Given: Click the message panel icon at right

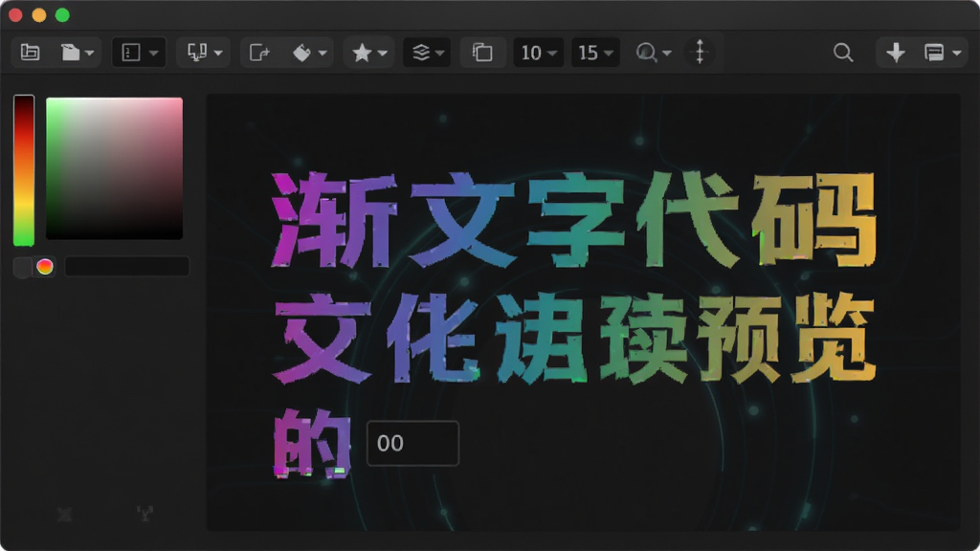Looking at the screenshot, I should (x=934, y=53).
